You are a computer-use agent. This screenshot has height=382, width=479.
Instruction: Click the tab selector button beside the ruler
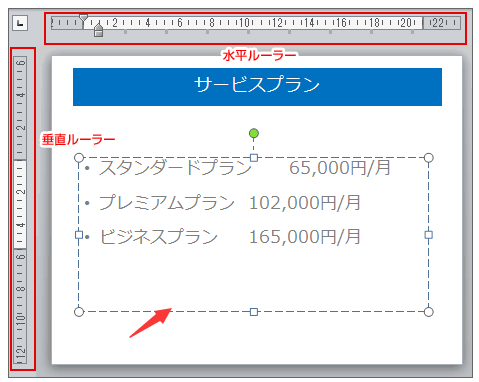[x=20, y=23]
